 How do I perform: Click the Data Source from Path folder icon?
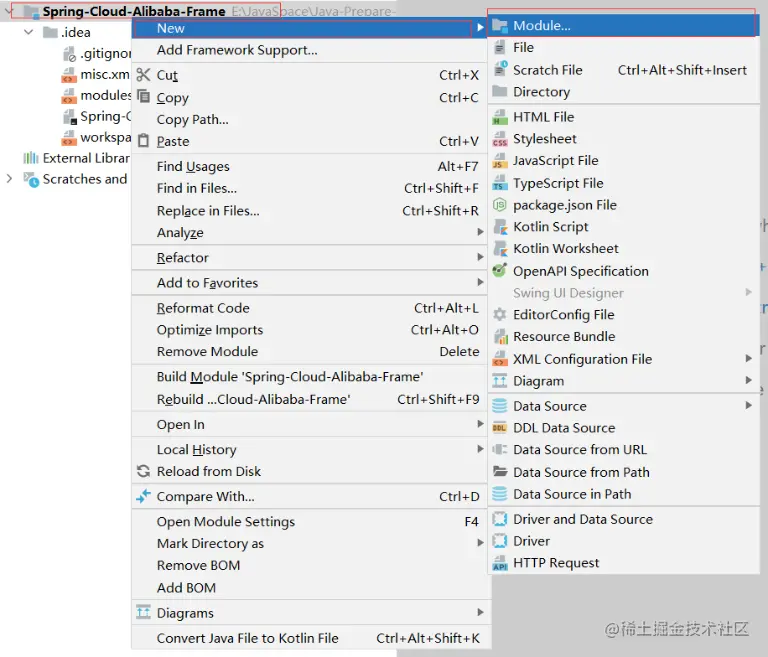coord(500,472)
